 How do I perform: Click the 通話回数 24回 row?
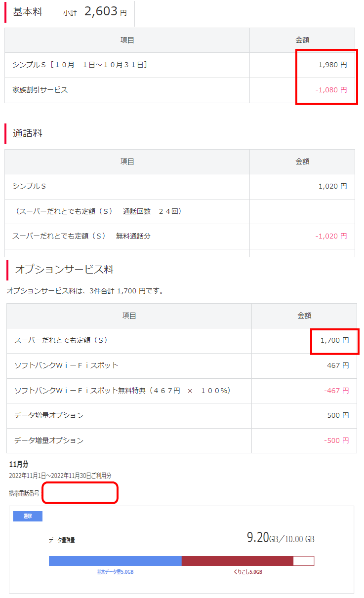click(99, 211)
